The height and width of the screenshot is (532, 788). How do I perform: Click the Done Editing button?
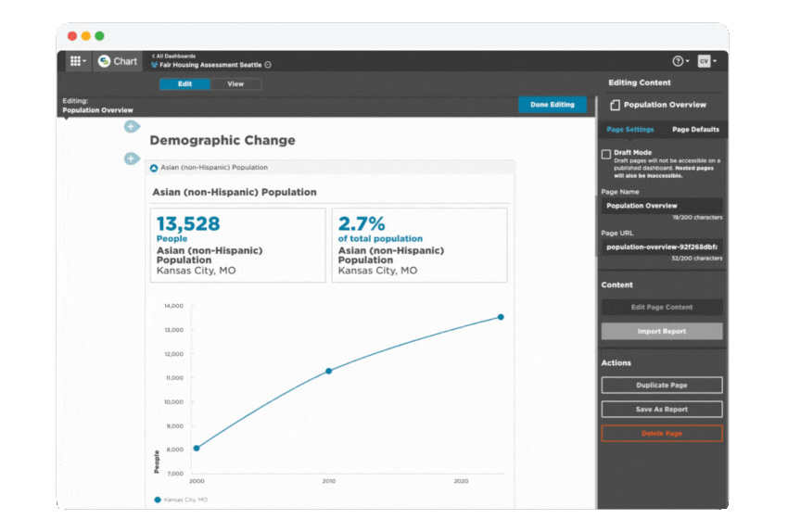point(552,105)
